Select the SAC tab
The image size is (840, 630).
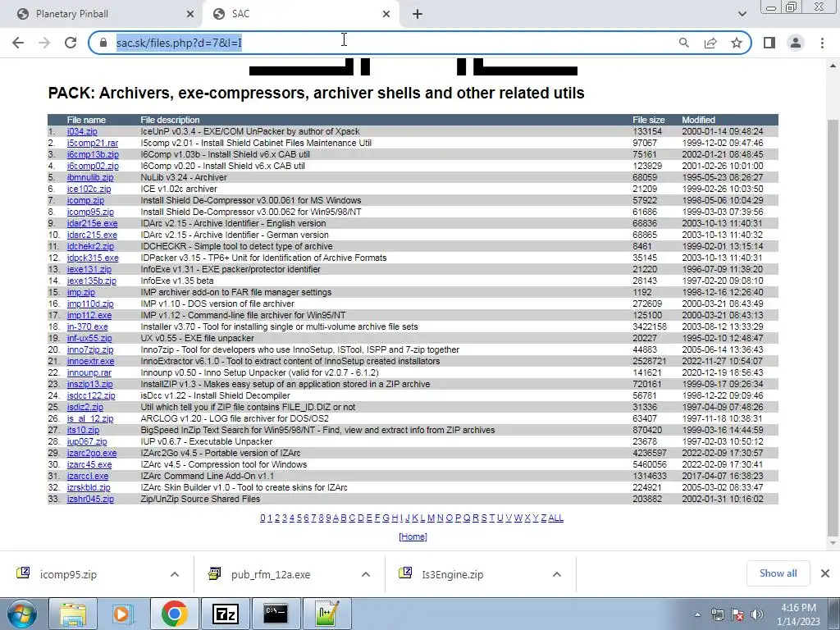tap(301, 14)
